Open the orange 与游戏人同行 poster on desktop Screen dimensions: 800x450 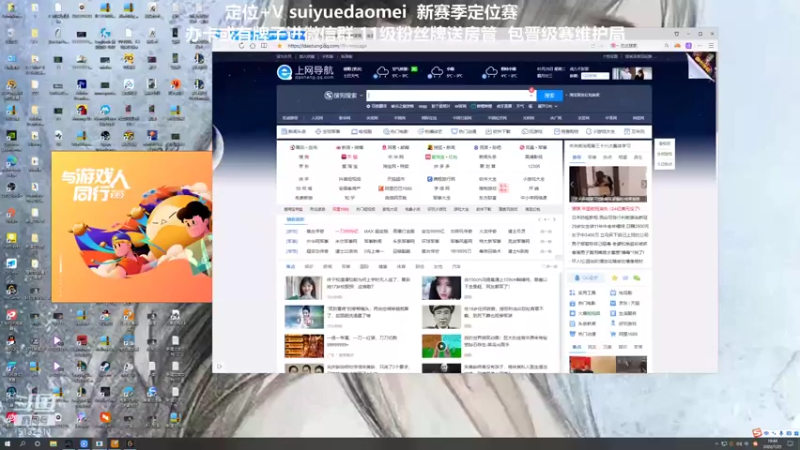pos(132,227)
